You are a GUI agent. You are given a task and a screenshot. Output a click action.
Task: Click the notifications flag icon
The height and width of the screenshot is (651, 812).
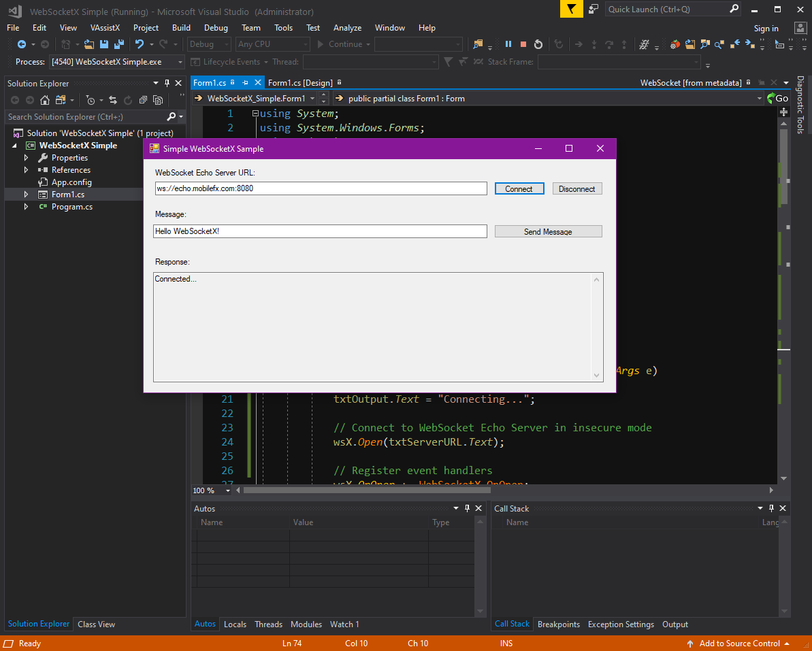tap(571, 10)
